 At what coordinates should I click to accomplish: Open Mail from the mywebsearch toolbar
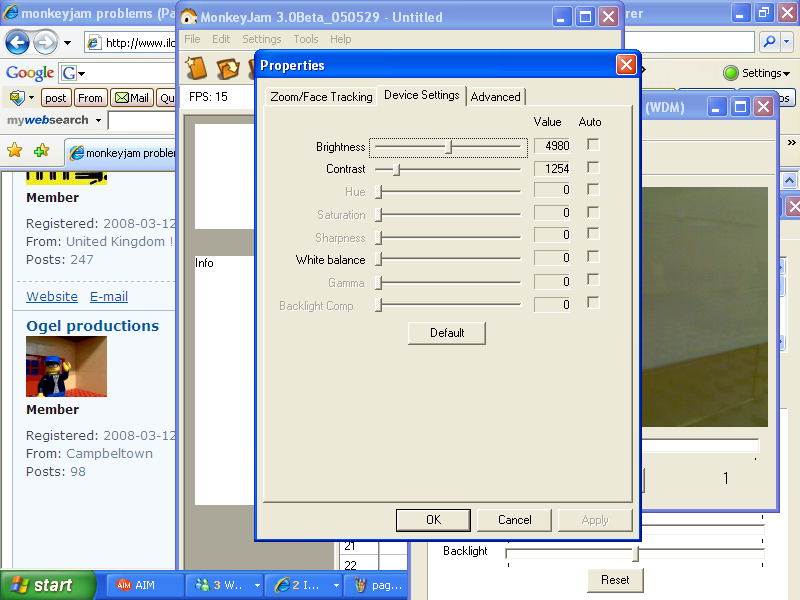(x=131, y=97)
